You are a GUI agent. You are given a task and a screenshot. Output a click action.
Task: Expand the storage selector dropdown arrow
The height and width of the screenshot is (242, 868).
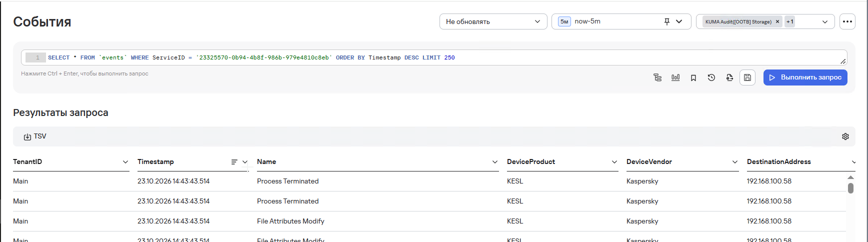[825, 21]
